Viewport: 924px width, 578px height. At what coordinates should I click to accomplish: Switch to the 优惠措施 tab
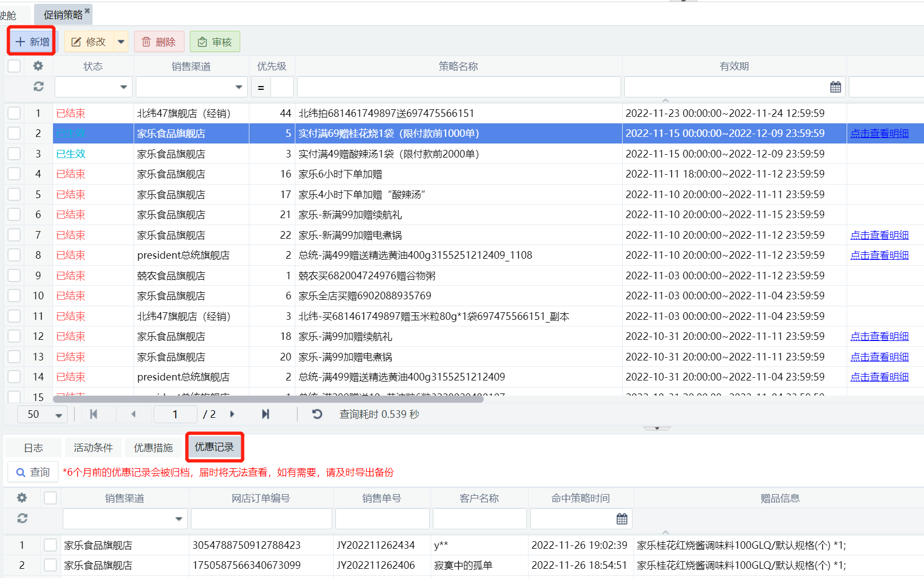[153, 448]
